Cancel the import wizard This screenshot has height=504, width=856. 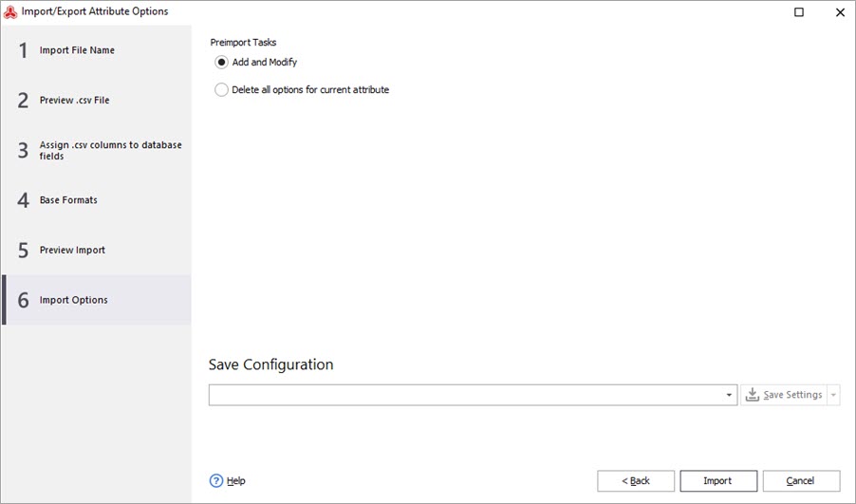[801, 481]
